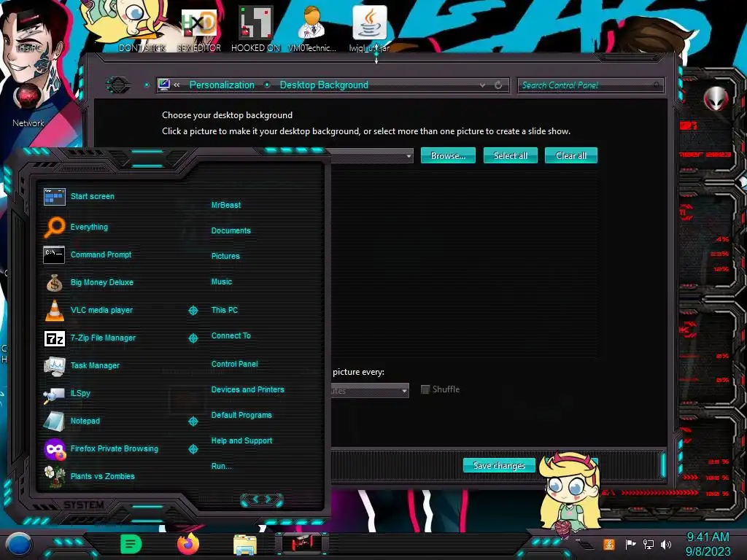Open Pictures from start menu
Image resolution: width=747 pixels, height=560 pixels.
pyautogui.click(x=225, y=256)
